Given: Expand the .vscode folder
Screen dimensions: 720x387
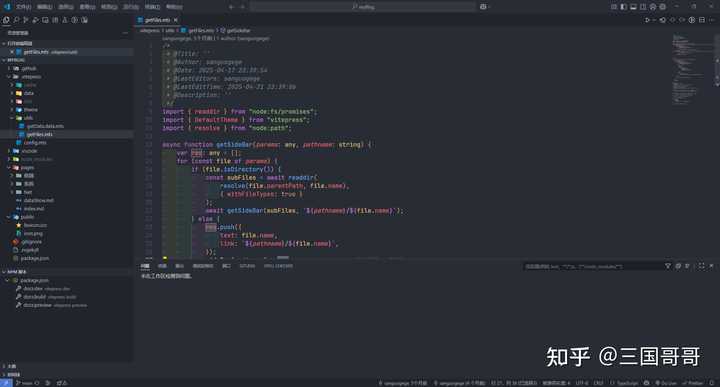Looking at the screenshot, I should pyautogui.click(x=9, y=151).
